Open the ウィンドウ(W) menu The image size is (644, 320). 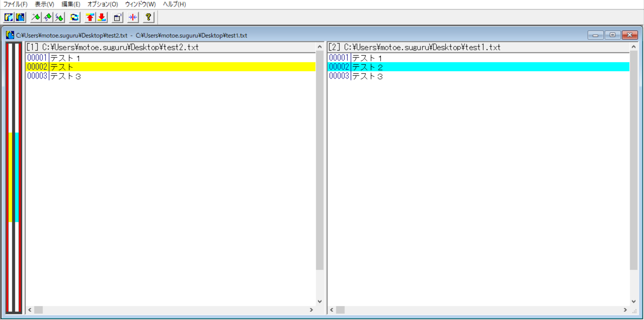(140, 4)
